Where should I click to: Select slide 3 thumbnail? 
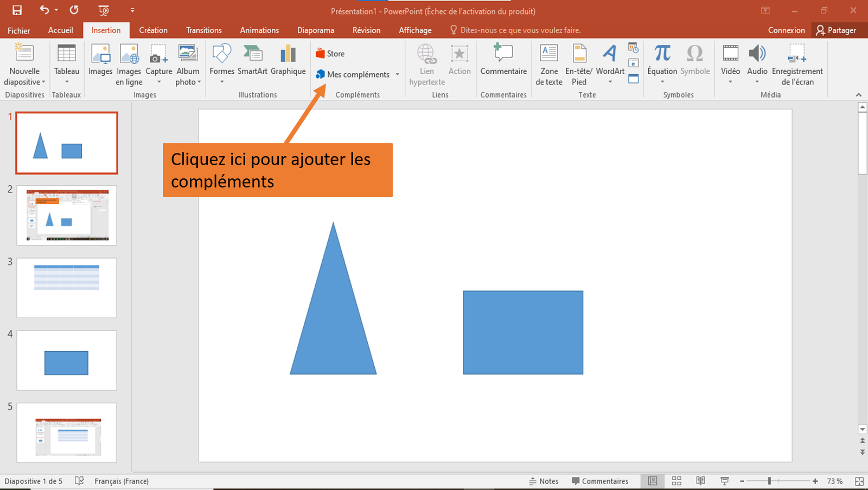66,288
